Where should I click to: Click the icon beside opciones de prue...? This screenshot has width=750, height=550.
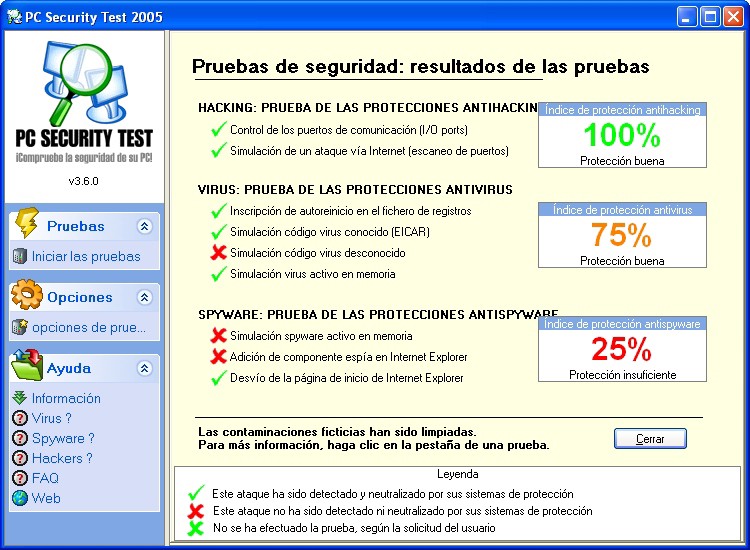[20, 327]
